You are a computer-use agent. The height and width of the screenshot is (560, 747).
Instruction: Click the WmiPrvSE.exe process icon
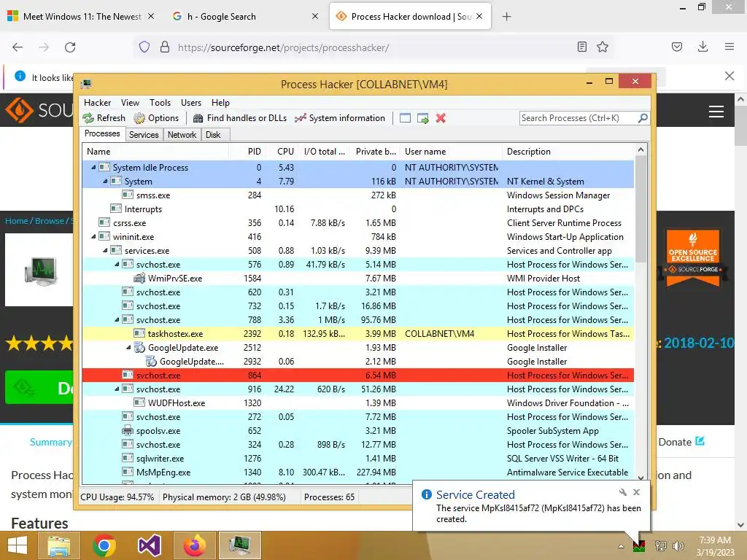coord(139,279)
